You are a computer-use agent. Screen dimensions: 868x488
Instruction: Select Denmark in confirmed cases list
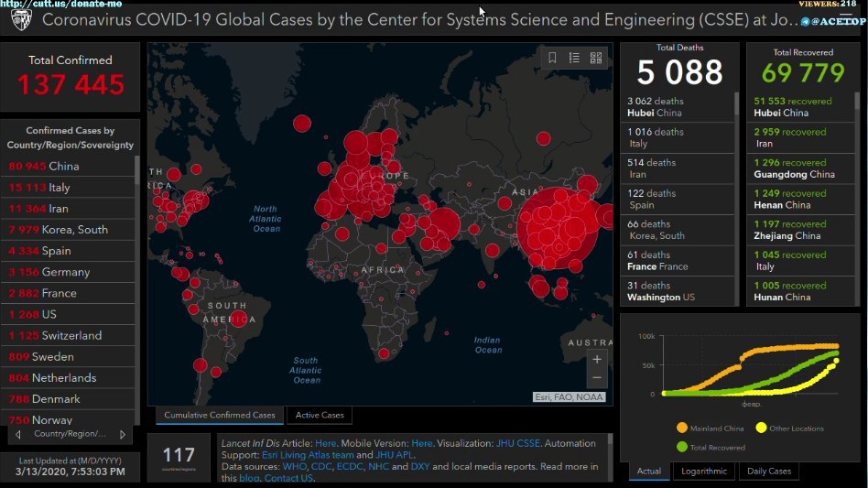click(x=68, y=399)
